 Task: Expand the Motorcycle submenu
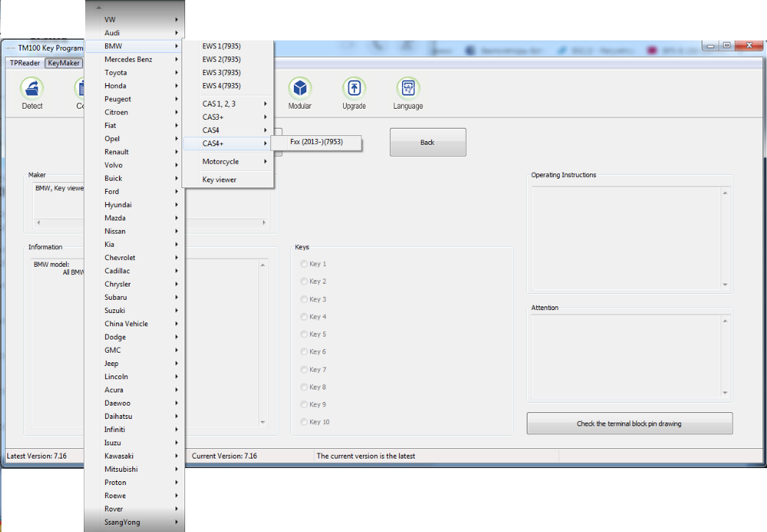tap(228, 162)
